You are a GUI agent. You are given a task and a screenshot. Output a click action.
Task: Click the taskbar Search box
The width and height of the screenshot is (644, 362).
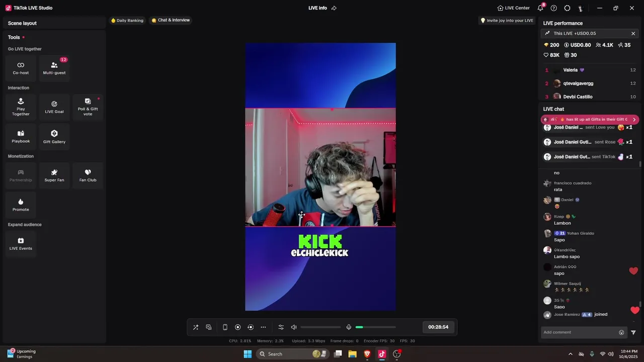point(292,354)
